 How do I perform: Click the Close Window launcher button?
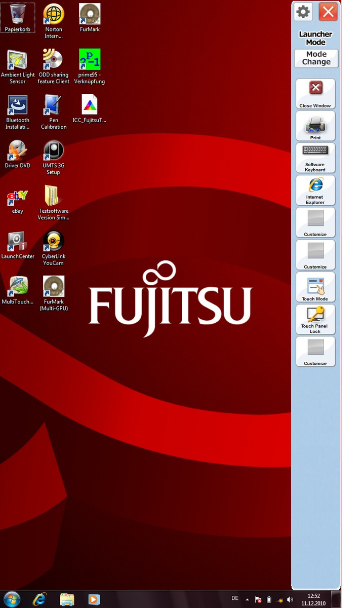(x=315, y=94)
